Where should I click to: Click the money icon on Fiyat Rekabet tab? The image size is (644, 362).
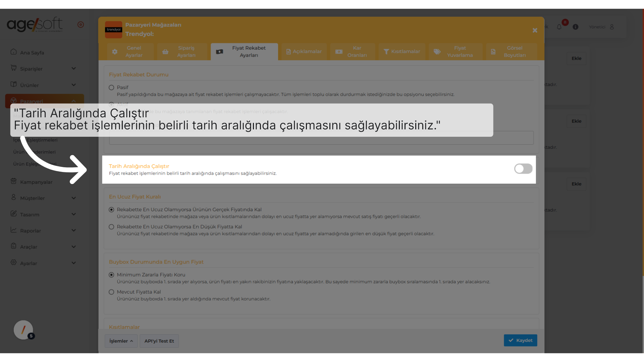tap(219, 52)
